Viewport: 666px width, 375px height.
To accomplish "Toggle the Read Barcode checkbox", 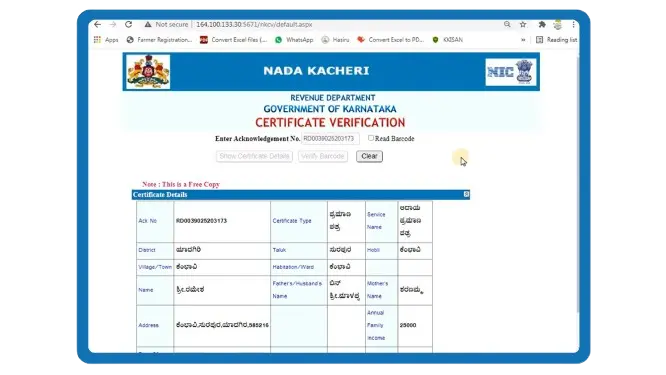I will pyautogui.click(x=371, y=138).
